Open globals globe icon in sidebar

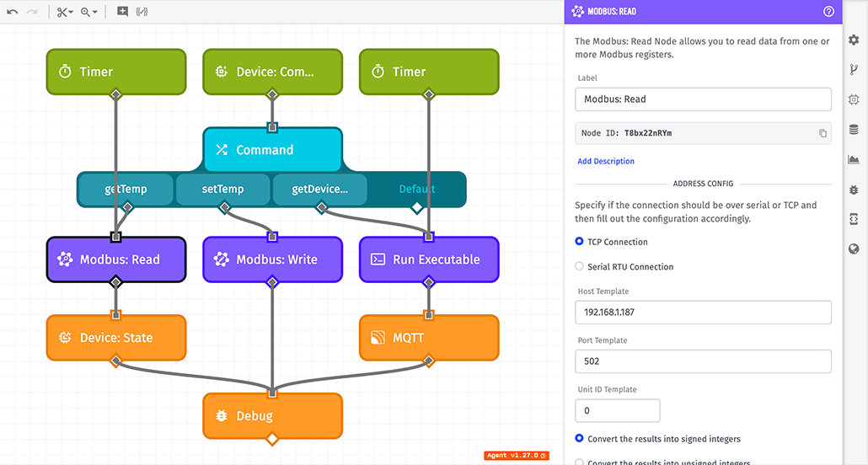[x=854, y=249]
